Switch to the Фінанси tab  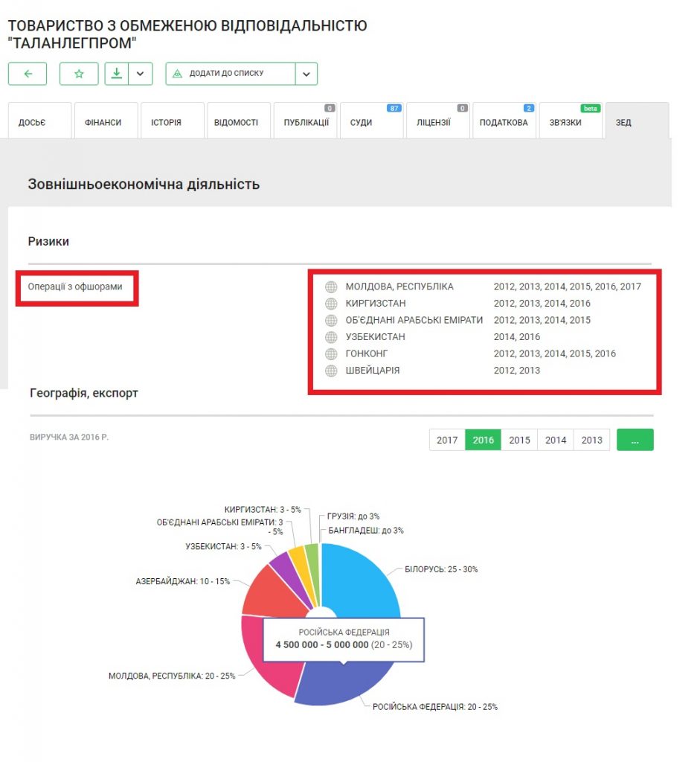pyautogui.click(x=106, y=122)
